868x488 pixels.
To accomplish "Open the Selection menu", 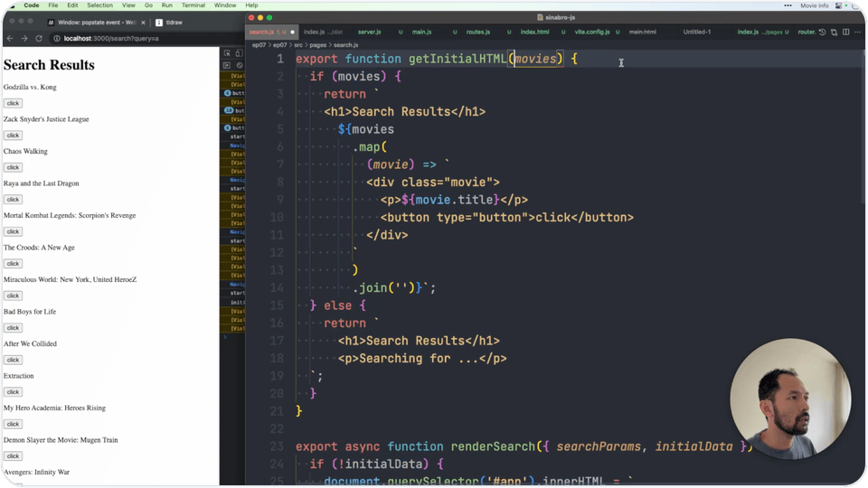I will 99,5.
